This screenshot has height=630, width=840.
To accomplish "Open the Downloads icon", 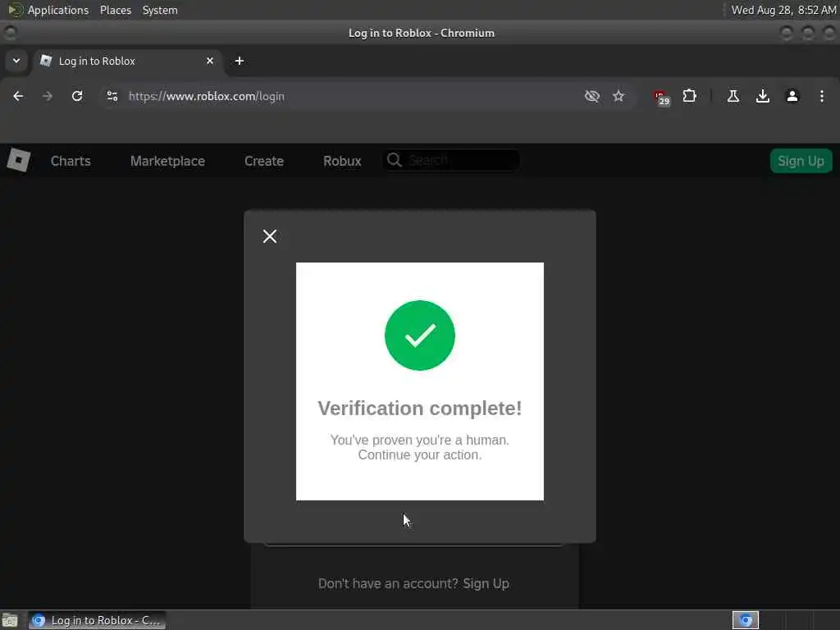I will coord(763,97).
